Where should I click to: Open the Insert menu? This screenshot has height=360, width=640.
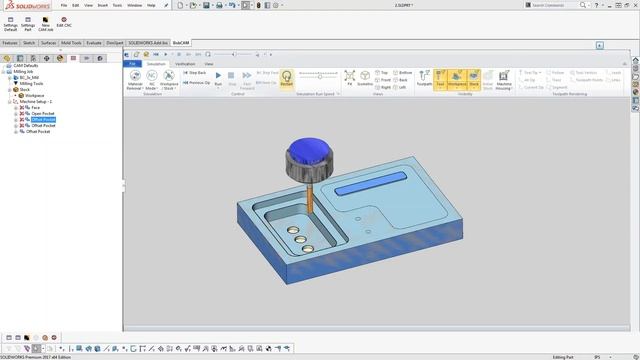pos(102,5)
